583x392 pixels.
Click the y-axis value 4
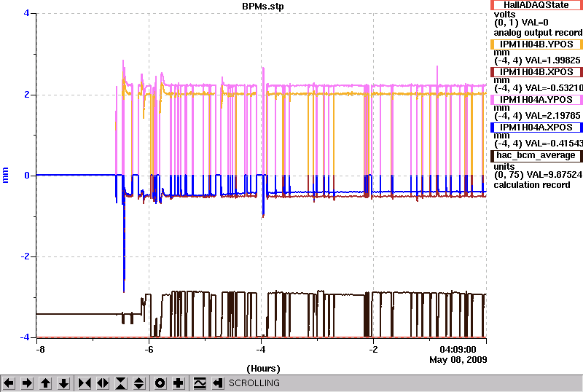26,13
